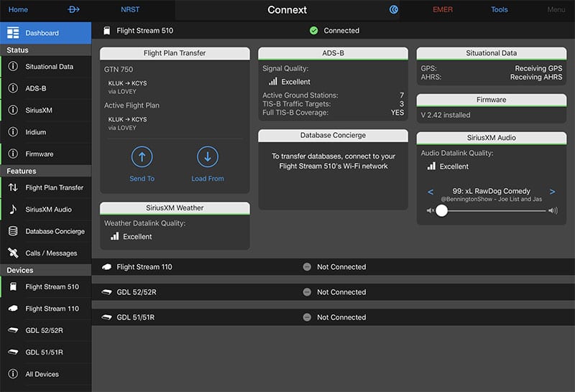Click the GDL 52/52R device icon in sidebar
575x392 pixels.
click(13, 330)
